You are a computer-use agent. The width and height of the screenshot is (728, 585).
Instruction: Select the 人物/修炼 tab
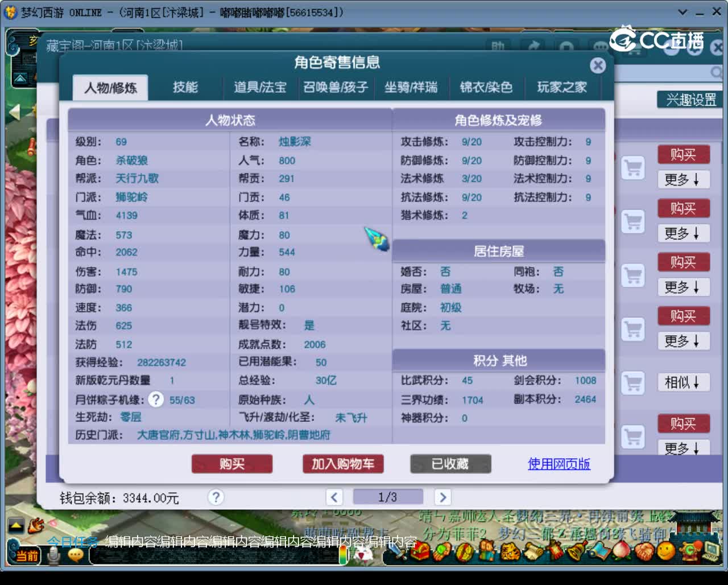pos(110,88)
